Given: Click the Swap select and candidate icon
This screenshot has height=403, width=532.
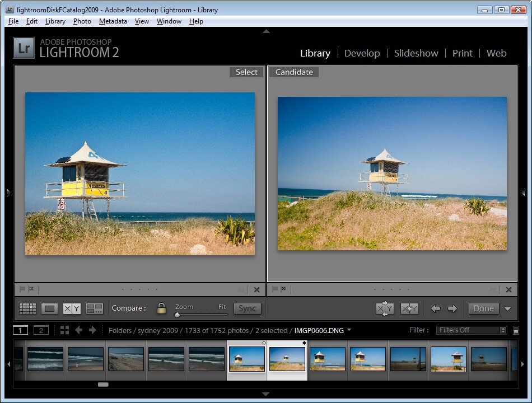Looking at the screenshot, I should tap(385, 308).
